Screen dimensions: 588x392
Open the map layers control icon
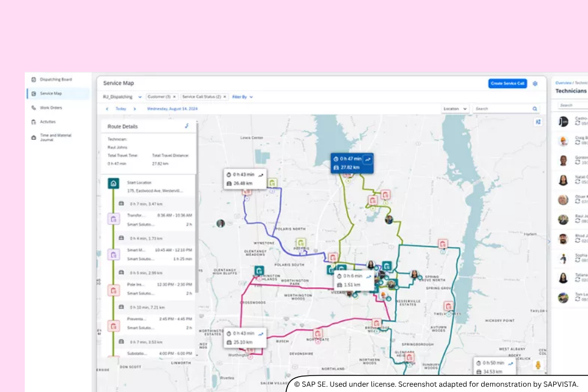pyautogui.click(x=538, y=122)
